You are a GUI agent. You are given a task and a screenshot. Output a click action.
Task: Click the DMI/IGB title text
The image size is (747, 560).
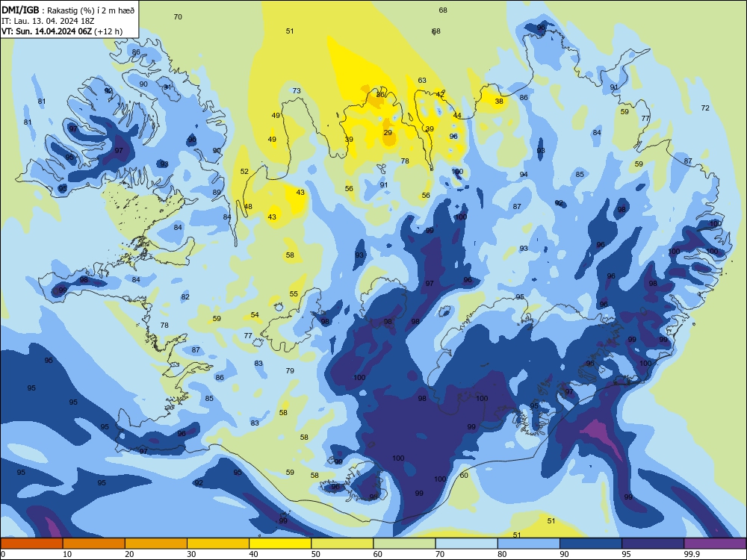(20, 10)
